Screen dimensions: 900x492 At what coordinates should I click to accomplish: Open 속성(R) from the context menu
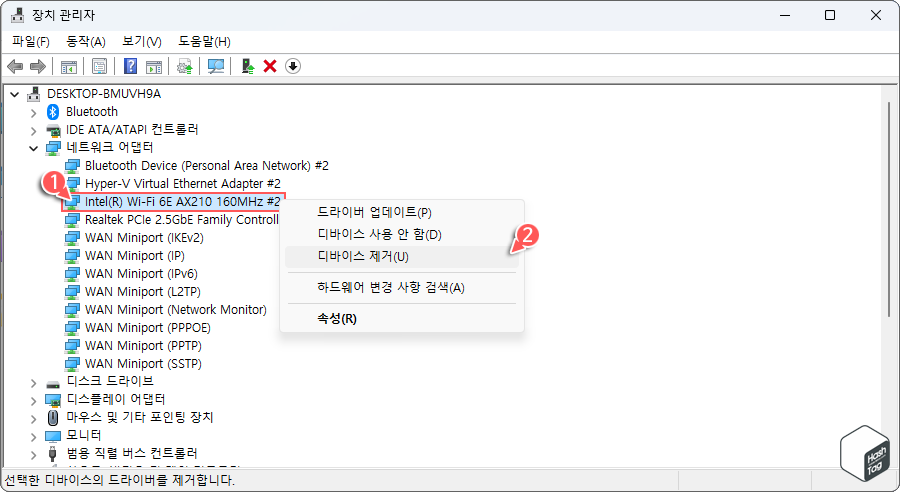tap(402, 319)
